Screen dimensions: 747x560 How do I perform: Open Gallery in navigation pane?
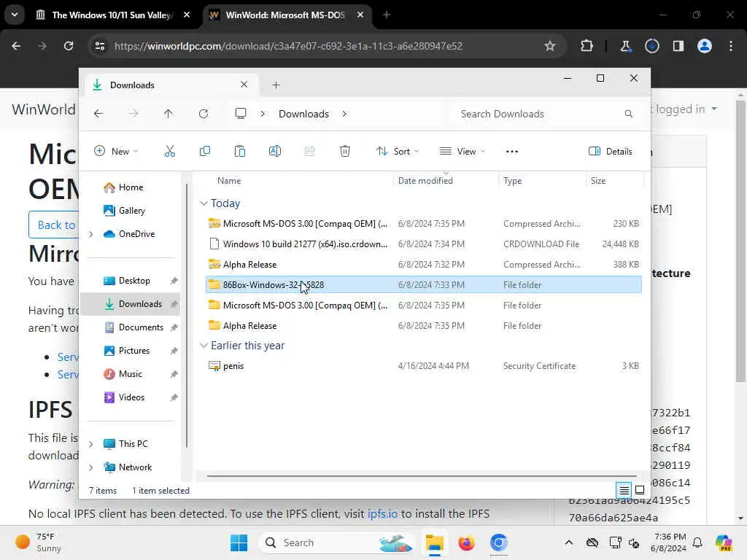pyautogui.click(x=125, y=211)
